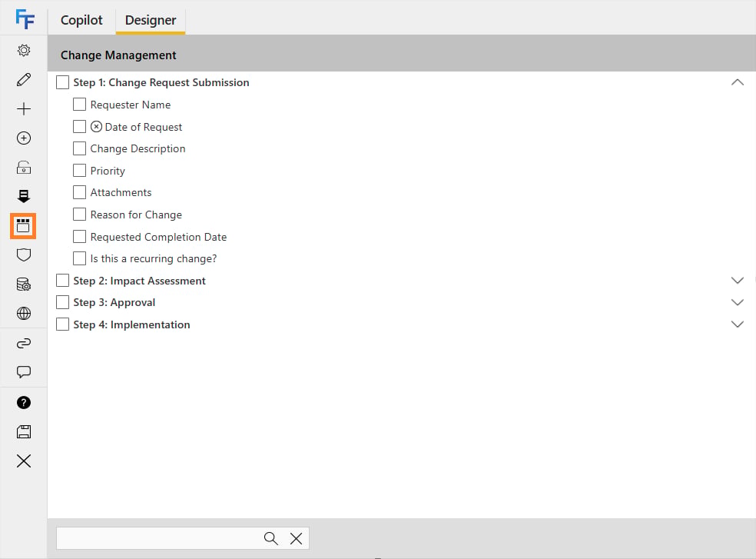Clear search with the X icon
This screenshot has width=756, height=559.
point(296,538)
